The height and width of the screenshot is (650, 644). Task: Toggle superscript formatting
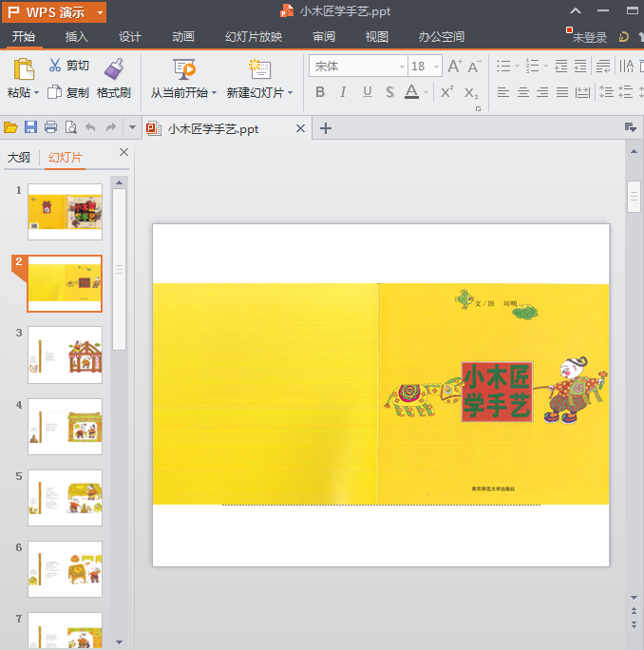[x=446, y=92]
